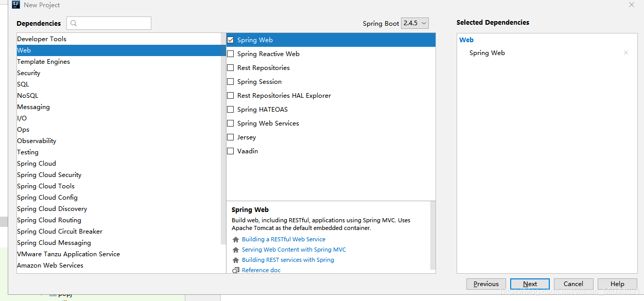
Task: Click the home icon beside Building REST services
Action: pyautogui.click(x=236, y=260)
